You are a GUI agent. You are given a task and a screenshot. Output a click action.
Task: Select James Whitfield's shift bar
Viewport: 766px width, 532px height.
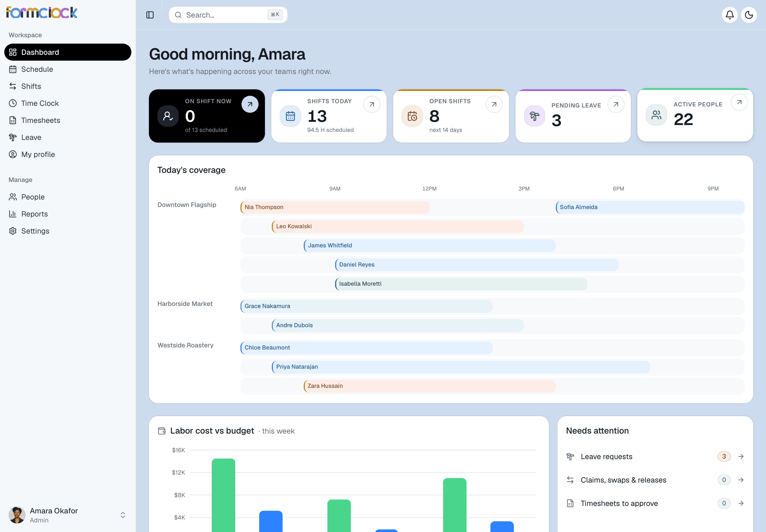[430, 246]
